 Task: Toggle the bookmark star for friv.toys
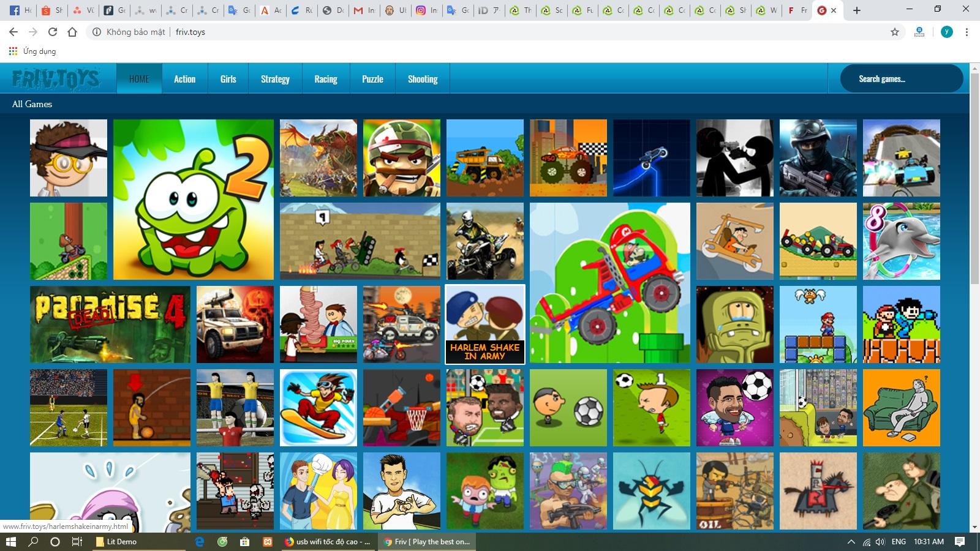pos(893,32)
